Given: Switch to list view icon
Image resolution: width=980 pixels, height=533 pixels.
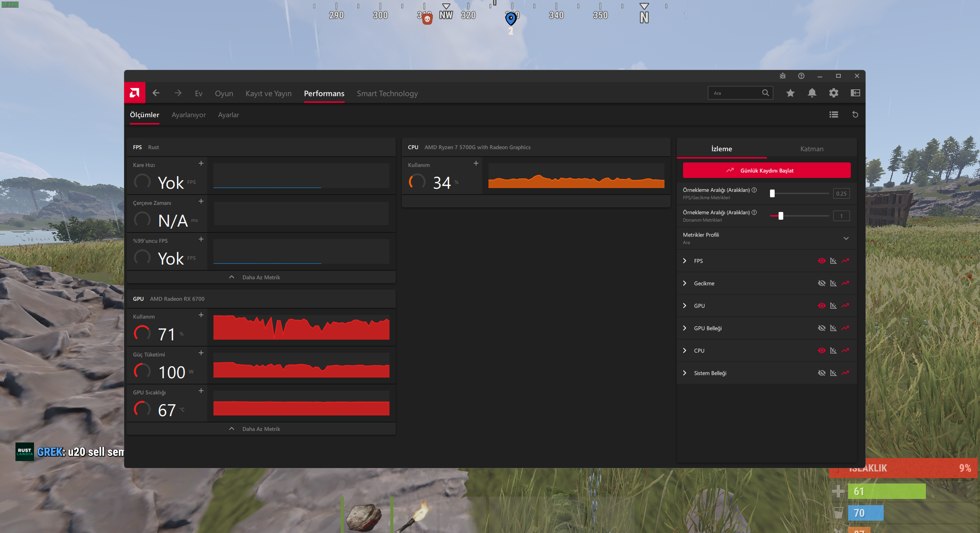Looking at the screenshot, I should click(x=834, y=115).
